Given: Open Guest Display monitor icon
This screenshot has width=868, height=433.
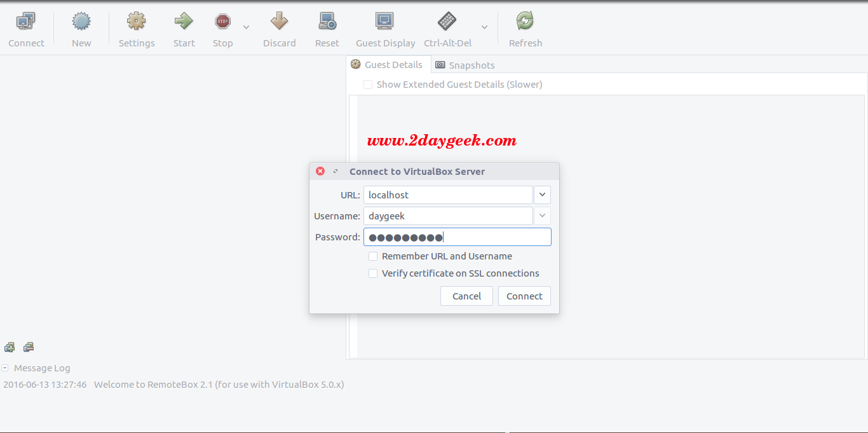Looking at the screenshot, I should tap(384, 22).
